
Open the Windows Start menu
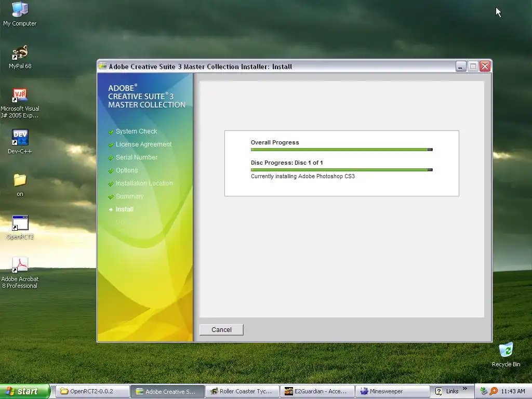coord(24,391)
